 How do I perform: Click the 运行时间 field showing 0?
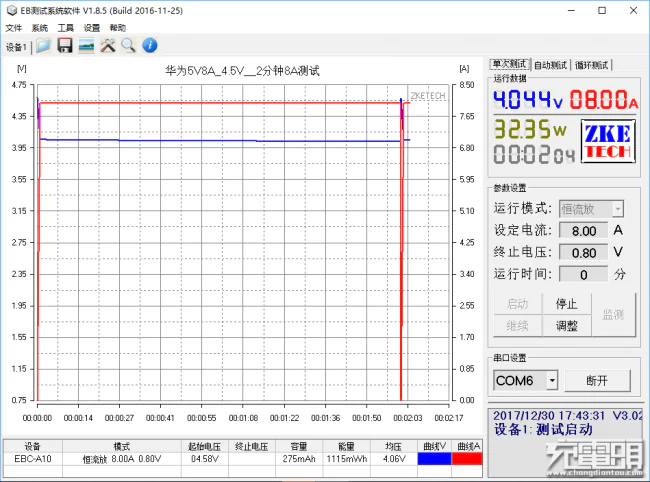click(x=583, y=274)
